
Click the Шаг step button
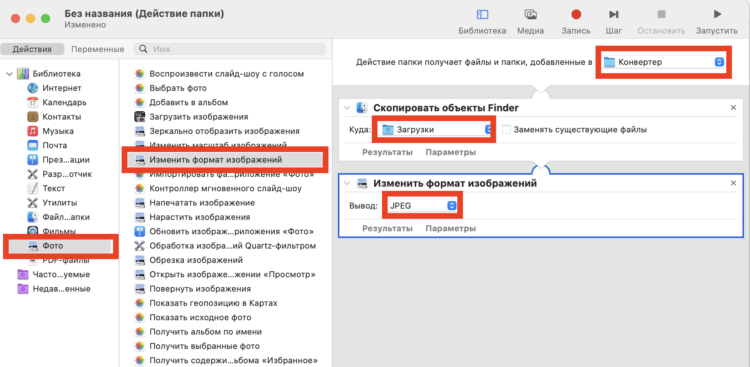(614, 22)
